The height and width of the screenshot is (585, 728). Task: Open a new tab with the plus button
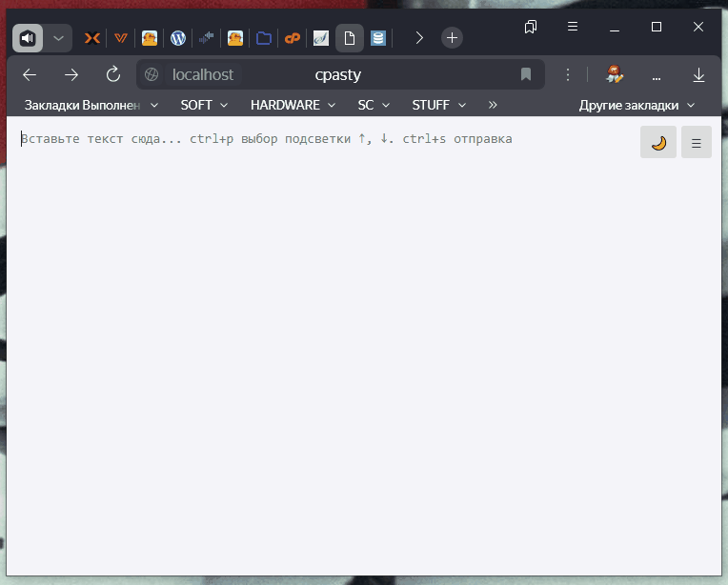click(452, 38)
